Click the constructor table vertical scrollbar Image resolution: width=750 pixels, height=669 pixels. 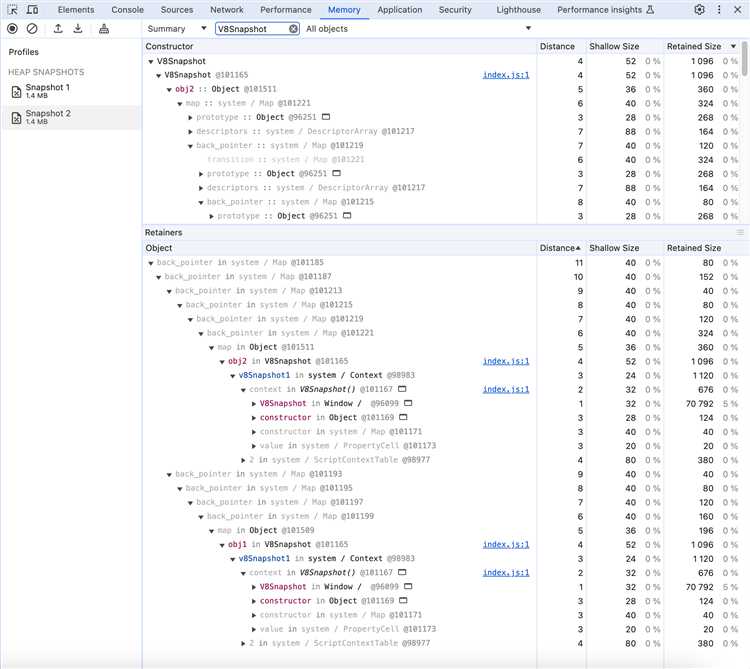click(745, 58)
